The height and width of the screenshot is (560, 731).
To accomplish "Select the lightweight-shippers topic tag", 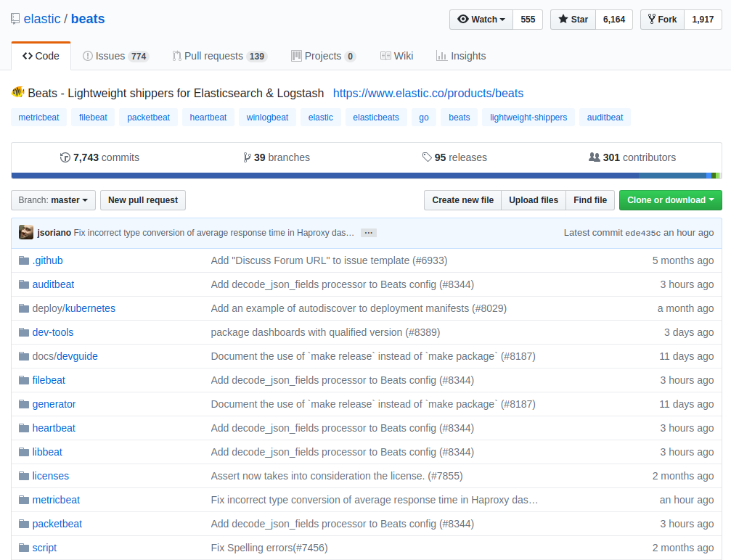I will tap(528, 118).
